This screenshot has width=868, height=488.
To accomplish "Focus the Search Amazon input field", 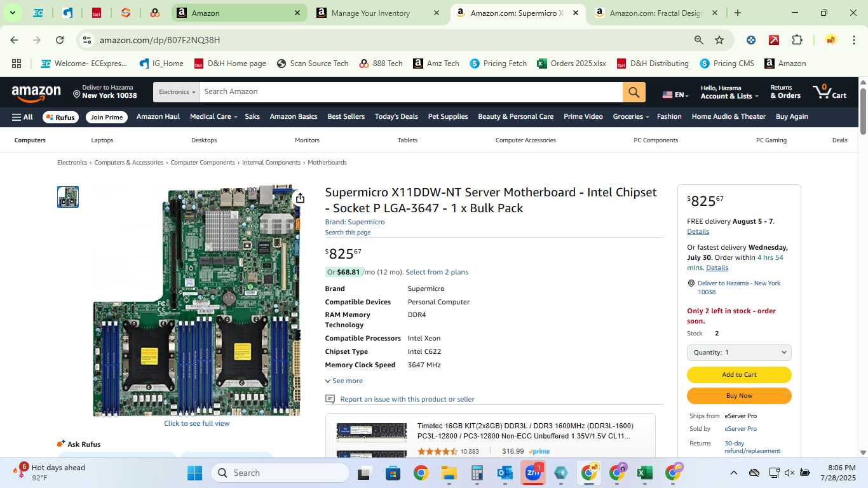I will coord(411,92).
